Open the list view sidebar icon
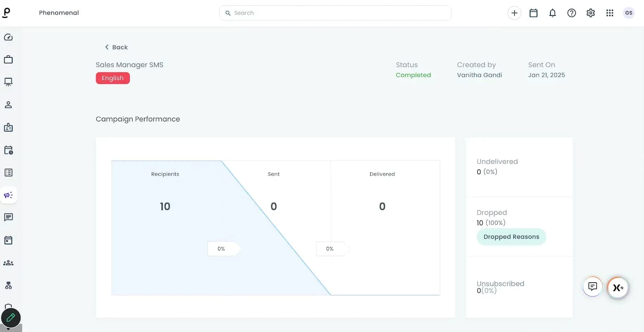 pyautogui.click(x=8, y=173)
